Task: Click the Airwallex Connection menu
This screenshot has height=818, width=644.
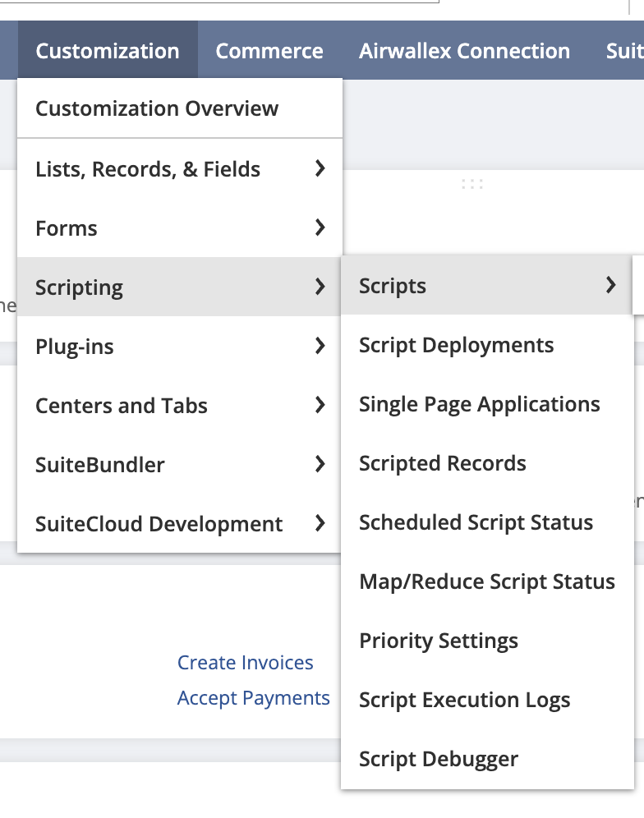Action: click(x=464, y=51)
